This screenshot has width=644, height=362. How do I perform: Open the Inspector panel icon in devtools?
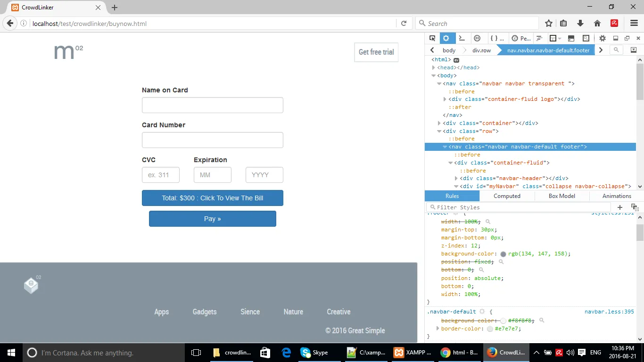447,38
